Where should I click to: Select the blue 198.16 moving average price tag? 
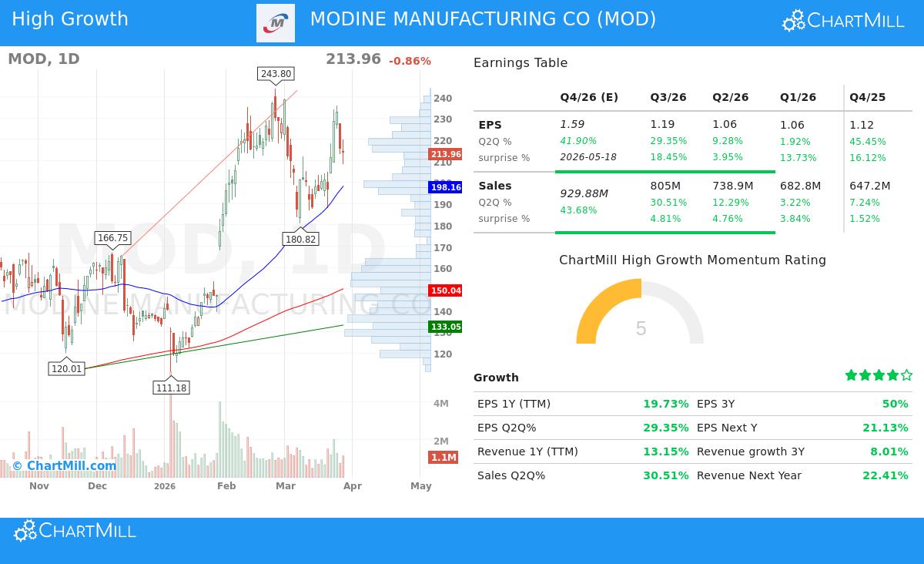[444, 186]
